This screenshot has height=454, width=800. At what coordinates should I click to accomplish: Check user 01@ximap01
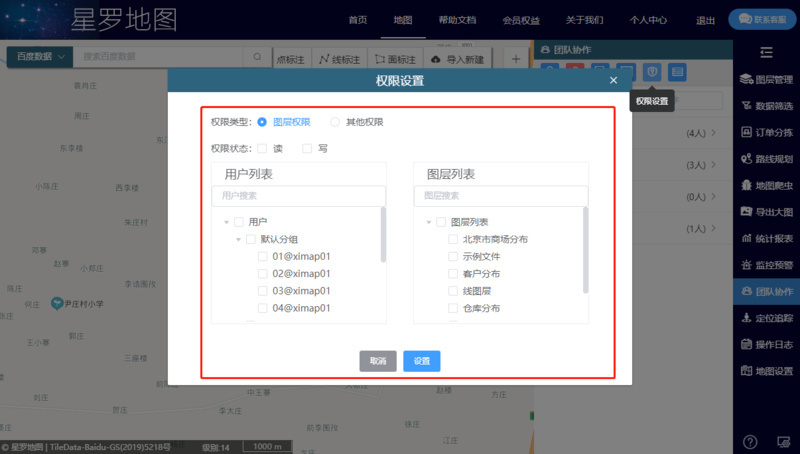tap(263, 257)
